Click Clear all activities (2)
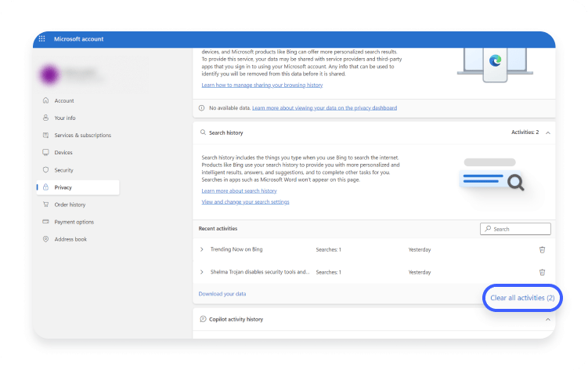Viewport: 588px width, 370px height. click(522, 298)
